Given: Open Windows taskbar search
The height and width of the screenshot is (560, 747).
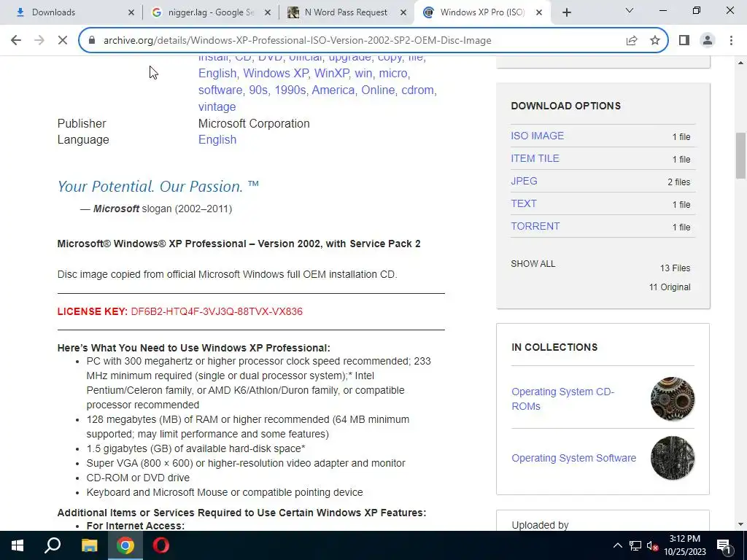Looking at the screenshot, I should click(x=53, y=545).
